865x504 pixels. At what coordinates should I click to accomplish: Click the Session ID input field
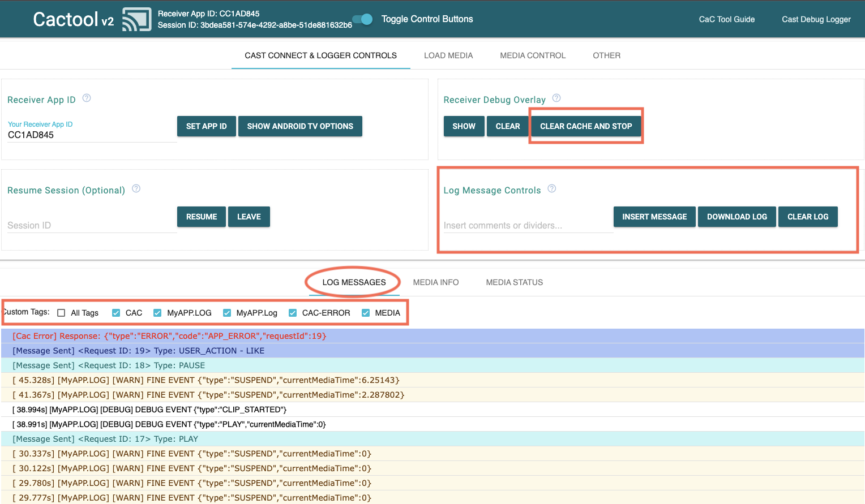(x=92, y=225)
